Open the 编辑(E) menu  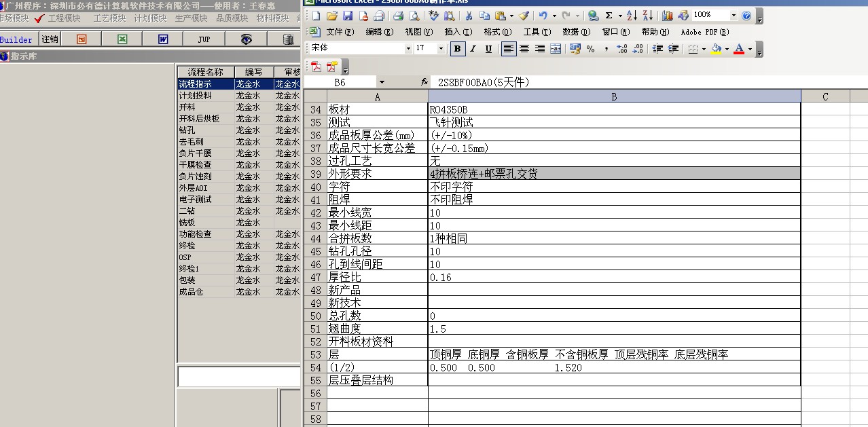click(x=379, y=32)
